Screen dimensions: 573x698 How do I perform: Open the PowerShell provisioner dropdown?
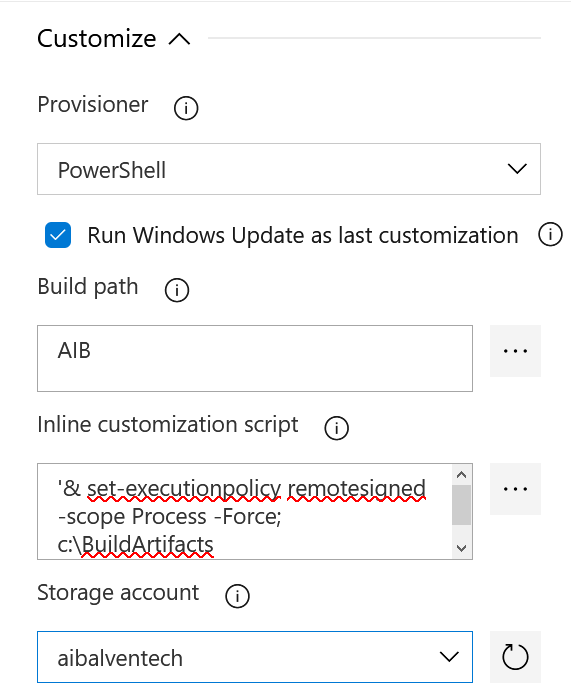tap(289, 169)
